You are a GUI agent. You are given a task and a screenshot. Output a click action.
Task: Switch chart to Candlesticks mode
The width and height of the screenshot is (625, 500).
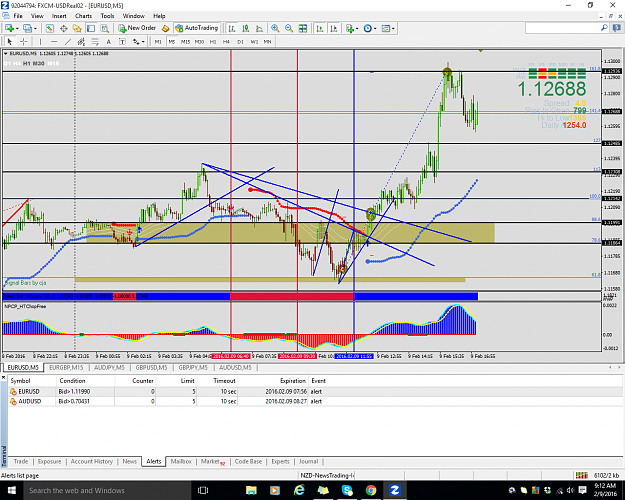[246, 28]
